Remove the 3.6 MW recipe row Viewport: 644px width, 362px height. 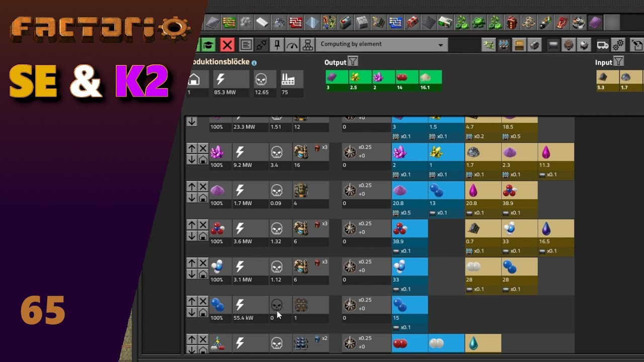pos(203,225)
